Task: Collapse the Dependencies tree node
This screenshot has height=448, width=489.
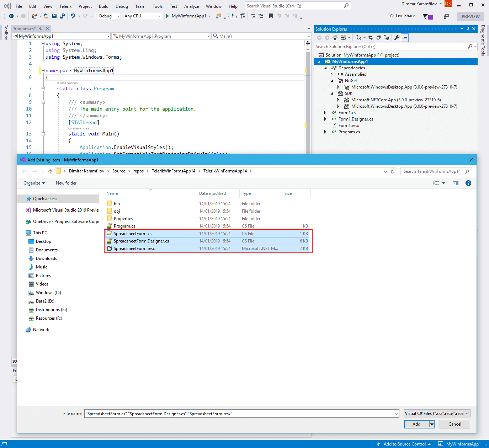Action: tap(325, 68)
